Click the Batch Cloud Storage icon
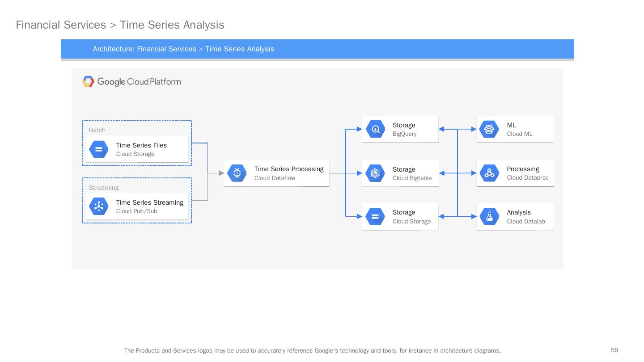 (x=99, y=149)
